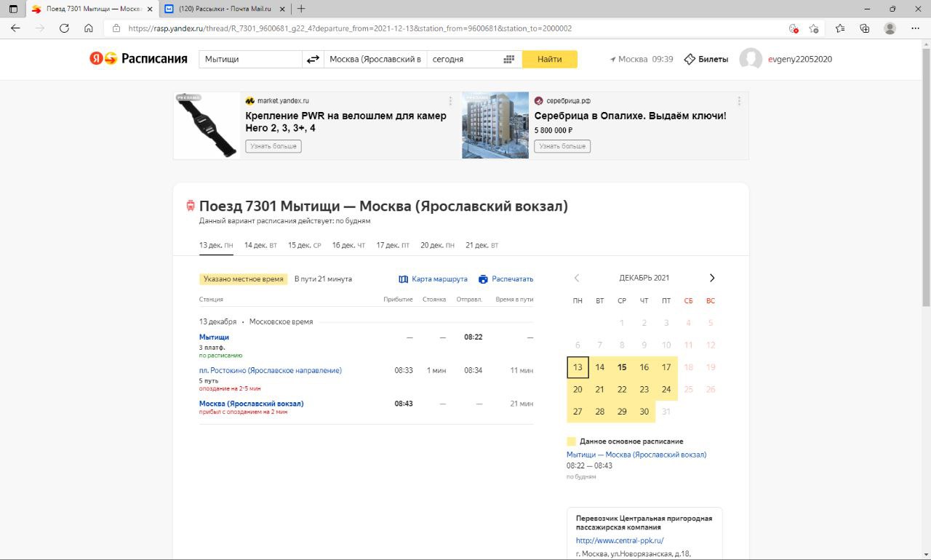Select calendar date 22
This screenshot has height=560, width=931.
(622, 389)
